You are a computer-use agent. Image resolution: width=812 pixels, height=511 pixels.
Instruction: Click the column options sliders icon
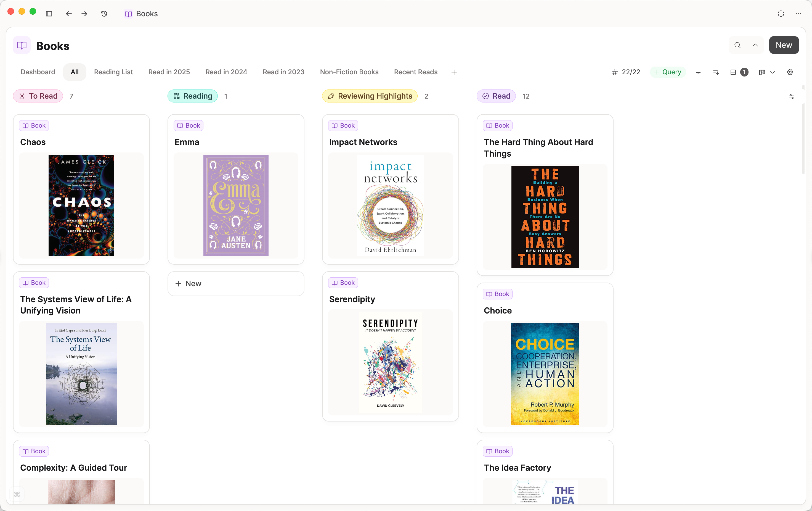click(x=791, y=96)
